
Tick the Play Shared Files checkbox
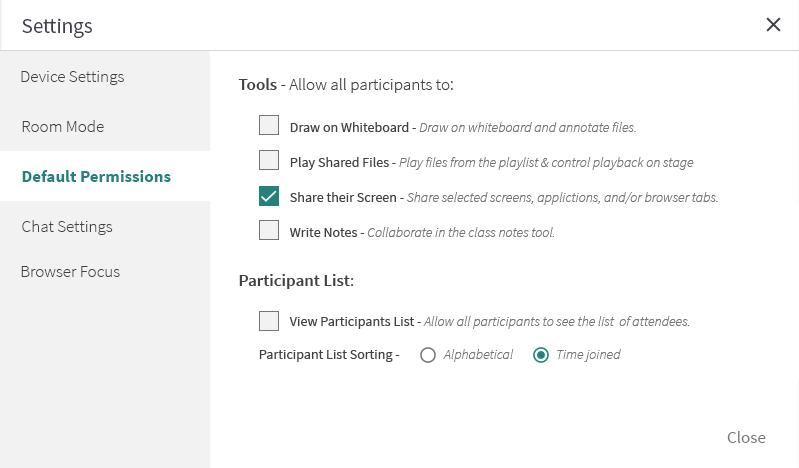(269, 160)
